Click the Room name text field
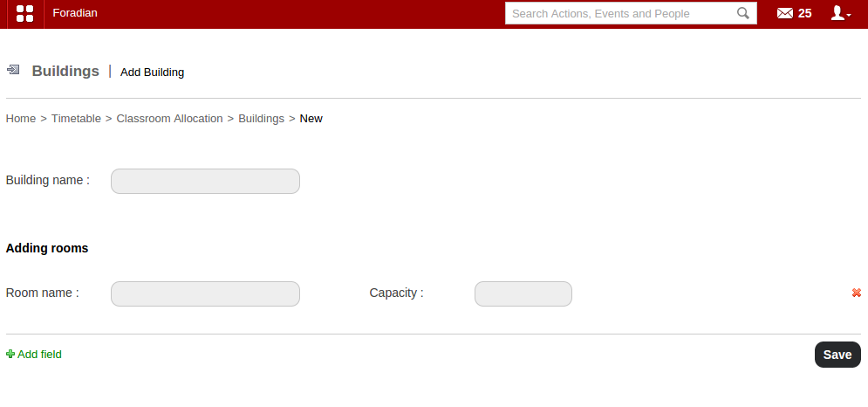 click(205, 293)
